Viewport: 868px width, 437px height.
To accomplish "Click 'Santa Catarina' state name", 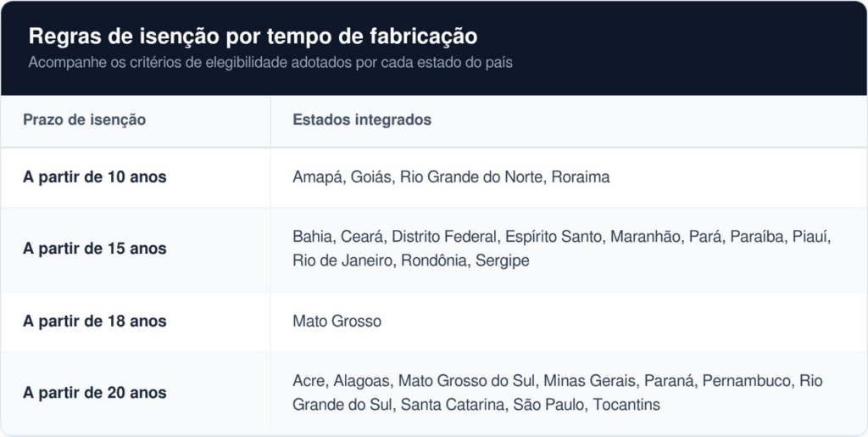I will pos(452,404).
